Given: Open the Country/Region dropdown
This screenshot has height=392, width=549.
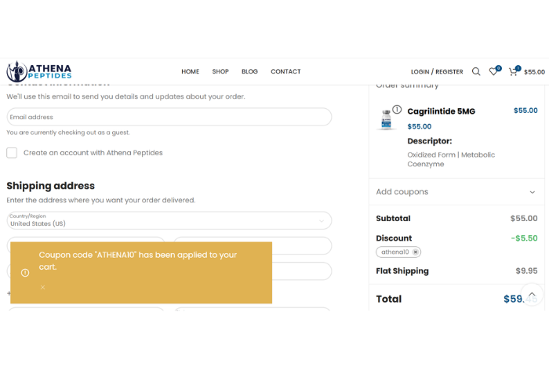Looking at the screenshot, I should click(x=169, y=220).
